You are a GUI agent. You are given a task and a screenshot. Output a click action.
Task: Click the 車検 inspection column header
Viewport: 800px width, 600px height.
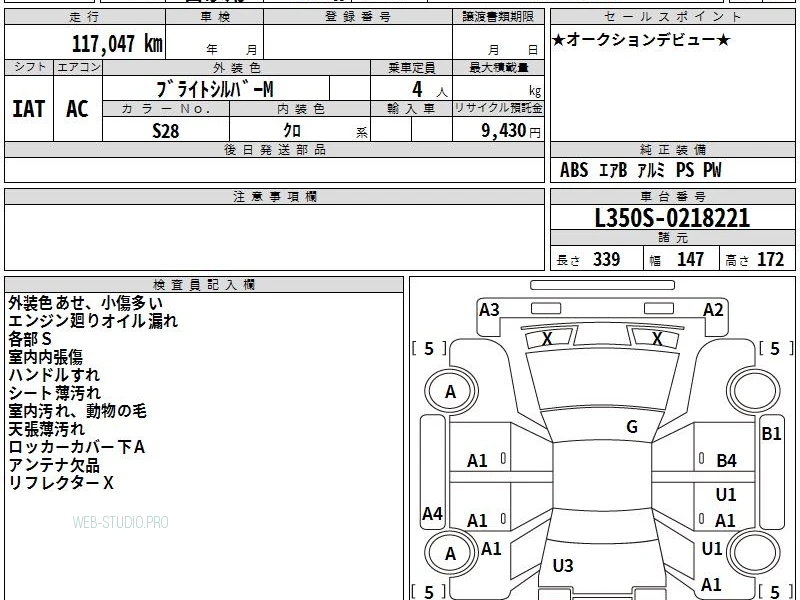215,17
